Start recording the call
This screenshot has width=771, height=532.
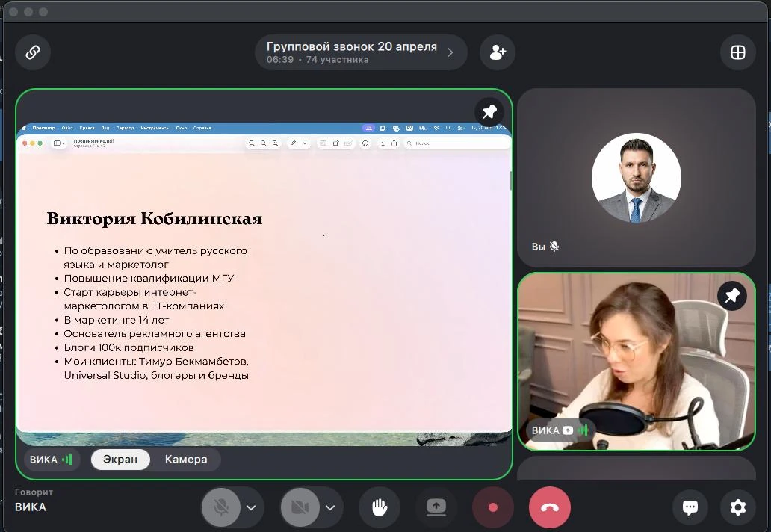tap(492, 507)
